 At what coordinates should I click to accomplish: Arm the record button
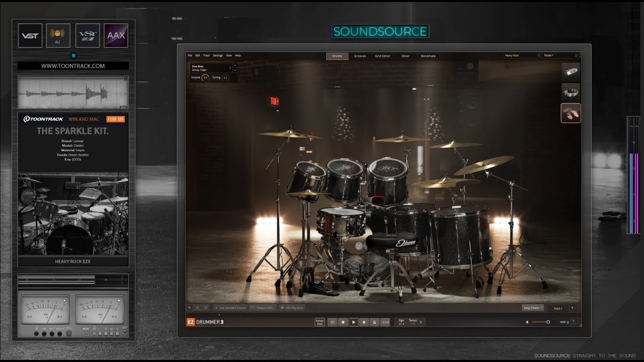pos(364,322)
